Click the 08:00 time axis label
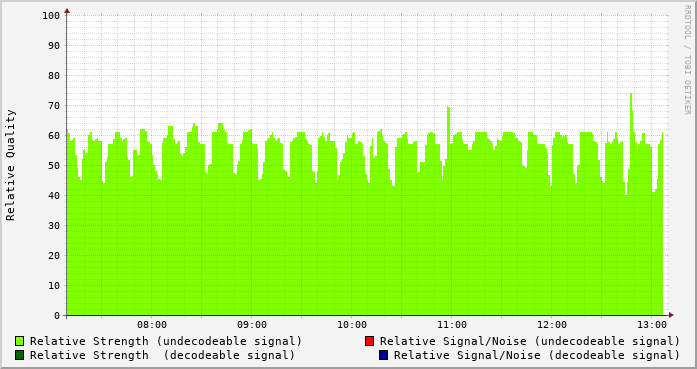The width and height of the screenshot is (697, 369). (x=152, y=325)
